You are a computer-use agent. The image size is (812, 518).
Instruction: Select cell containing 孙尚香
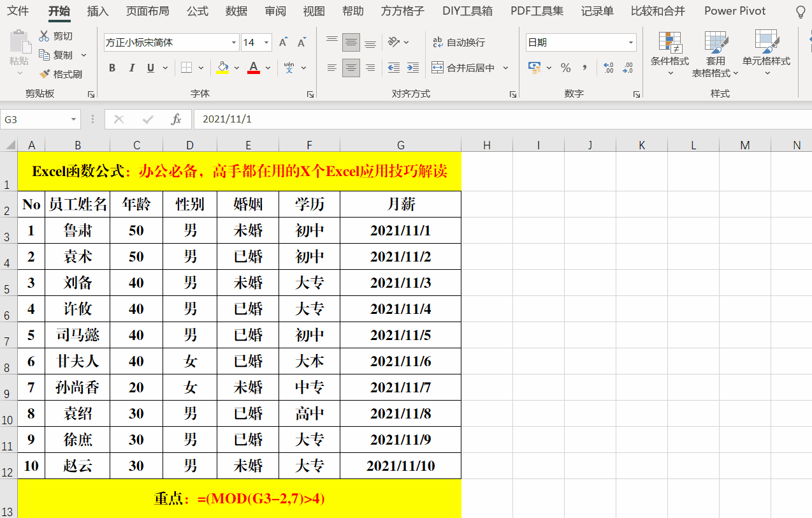78,387
